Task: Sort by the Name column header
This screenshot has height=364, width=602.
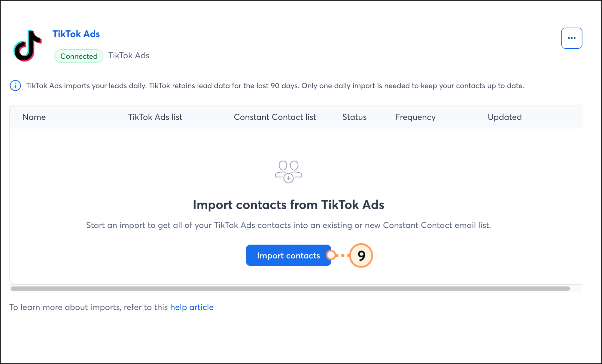Action: tap(34, 117)
